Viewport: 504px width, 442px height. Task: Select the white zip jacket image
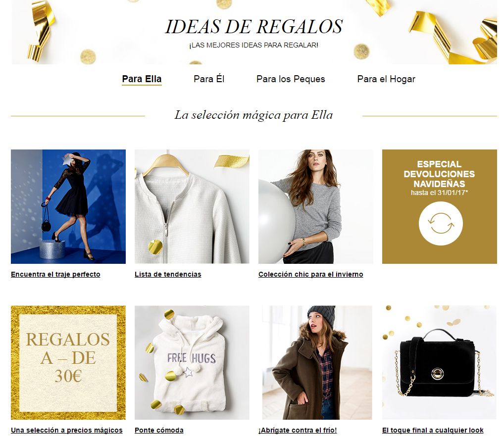click(x=192, y=206)
